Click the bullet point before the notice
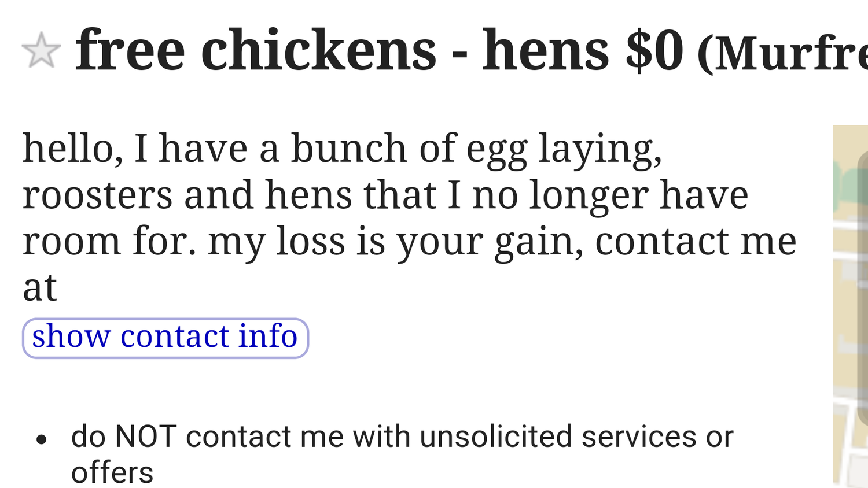This screenshot has height=488, width=868. 41,440
